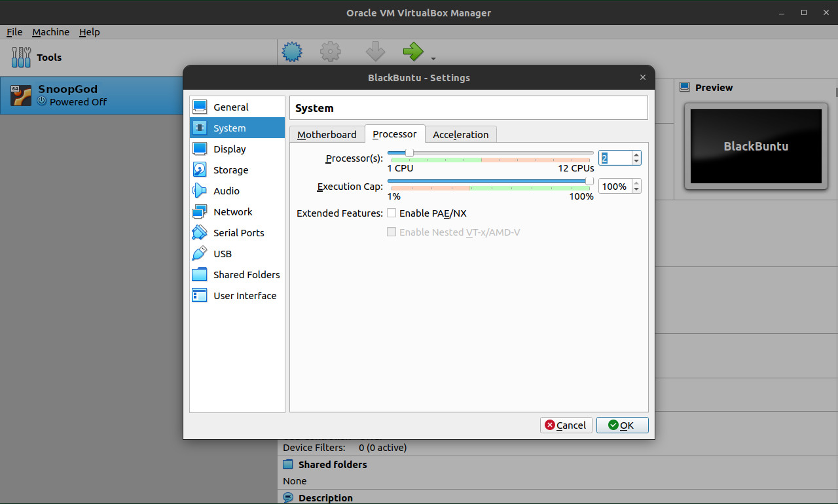This screenshot has width=838, height=504.
Task: Click the processor count input field
Action: click(615, 158)
